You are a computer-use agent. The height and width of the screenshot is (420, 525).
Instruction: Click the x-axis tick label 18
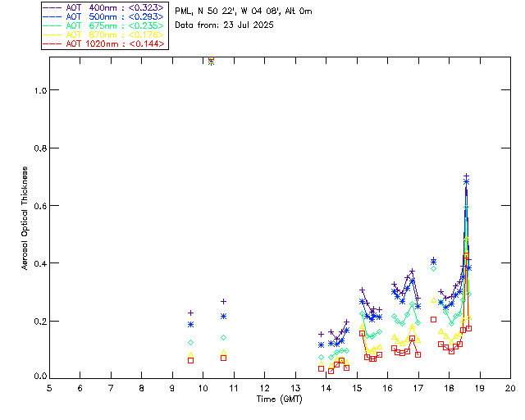tap(449, 388)
